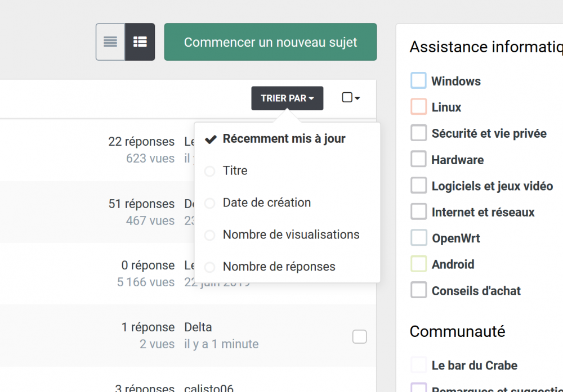
Task: Switch to condensed list view
Action: [x=110, y=42]
